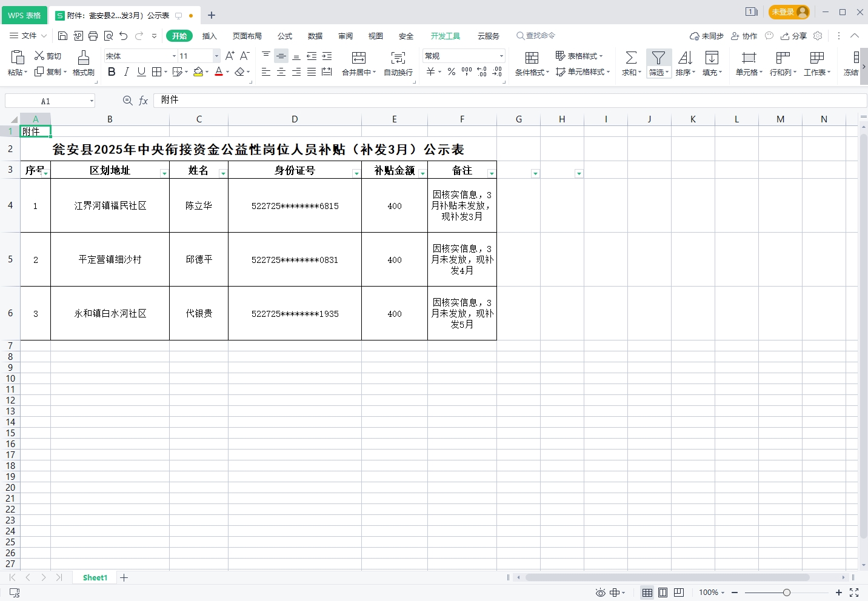This screenshot has width=868, height=601.
Task: Open filter dropdown for 备注 column
Action: click(492, 174)
